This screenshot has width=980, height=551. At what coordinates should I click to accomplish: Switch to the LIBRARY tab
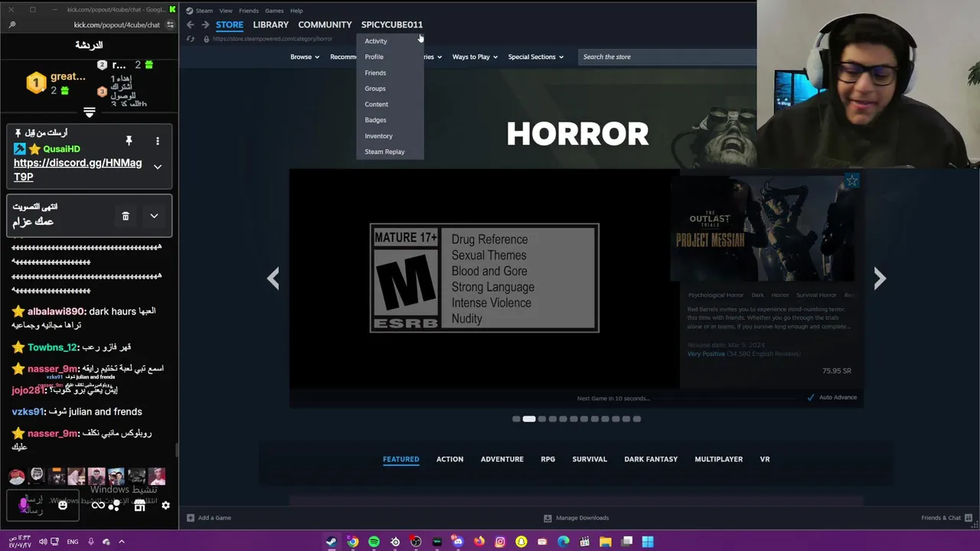271,24
